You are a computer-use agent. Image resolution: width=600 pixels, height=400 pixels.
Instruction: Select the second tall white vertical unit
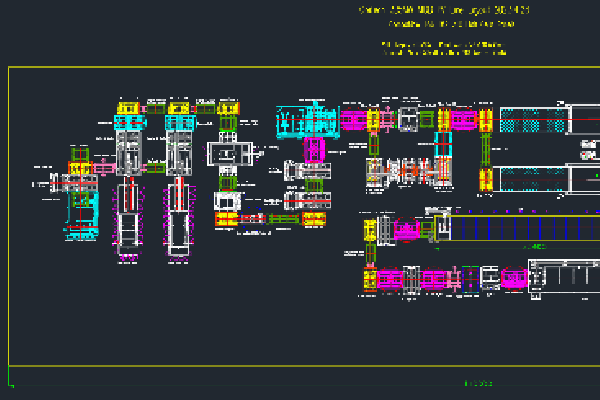[179, 215]
